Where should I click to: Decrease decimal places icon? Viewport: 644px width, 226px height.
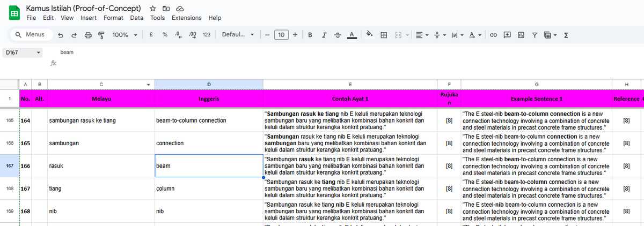[x=179, y=35]
